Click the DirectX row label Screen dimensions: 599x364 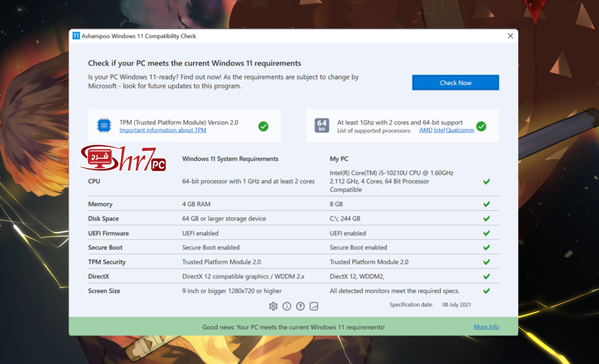click(99, 276)
